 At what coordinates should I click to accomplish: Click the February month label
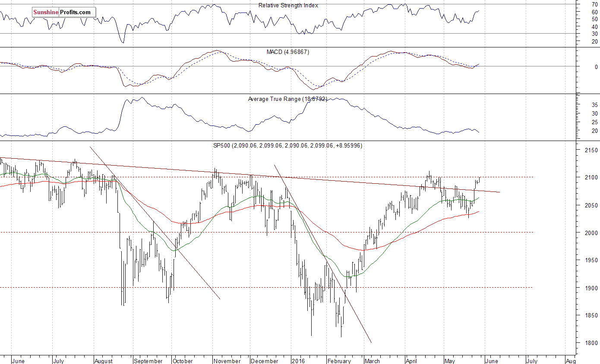(x=339, y=361)
